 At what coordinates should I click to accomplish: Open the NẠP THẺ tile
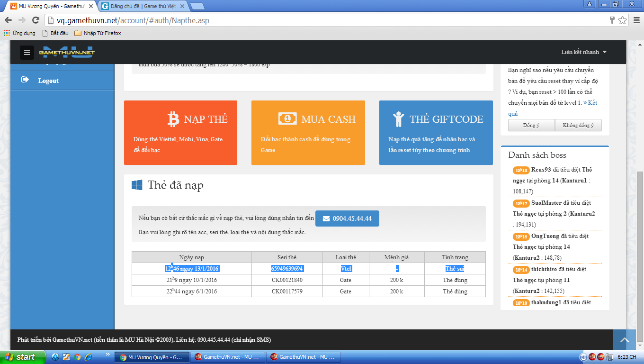pos(180,133)
